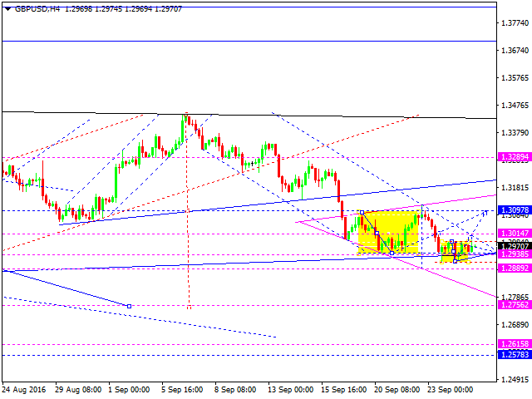Select the magenta 1.27562 price label
The image size is (532, 399).
click(x=515, y=305)
